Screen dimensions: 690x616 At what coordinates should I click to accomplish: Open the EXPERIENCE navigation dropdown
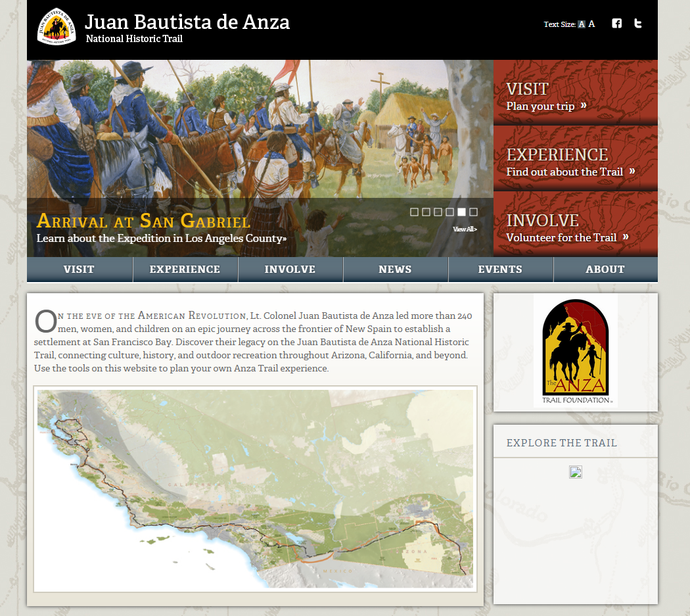tap(185, 269)
